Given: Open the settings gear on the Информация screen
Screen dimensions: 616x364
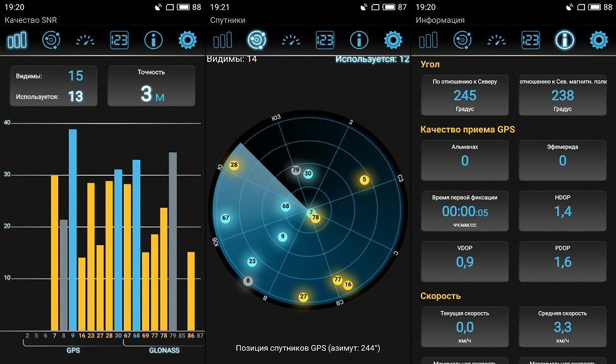Looking at the screenshot, I should click(599, 40).
